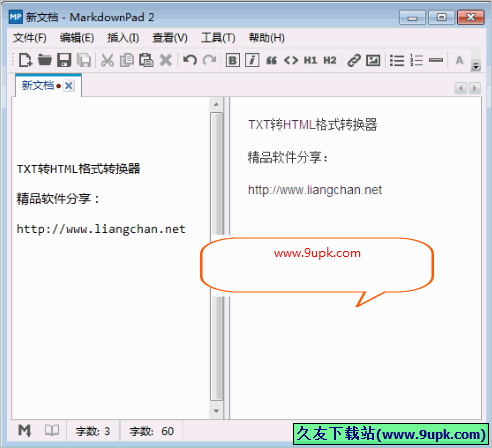Open a file with folder icon

[44, 60]
